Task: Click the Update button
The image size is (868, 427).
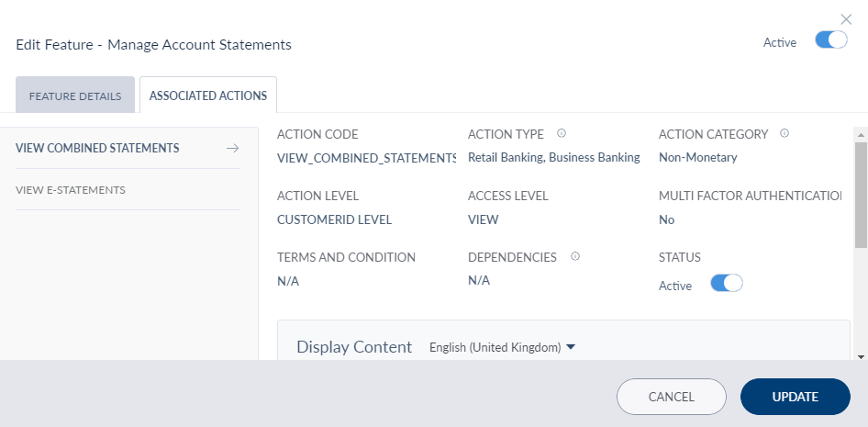Action: (795, 397)
